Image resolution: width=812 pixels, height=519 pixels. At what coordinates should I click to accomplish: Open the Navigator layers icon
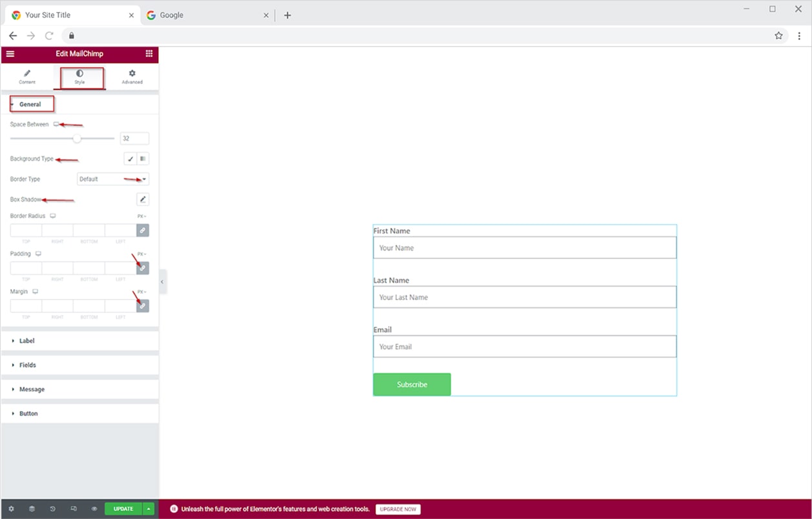coord(32,509)
